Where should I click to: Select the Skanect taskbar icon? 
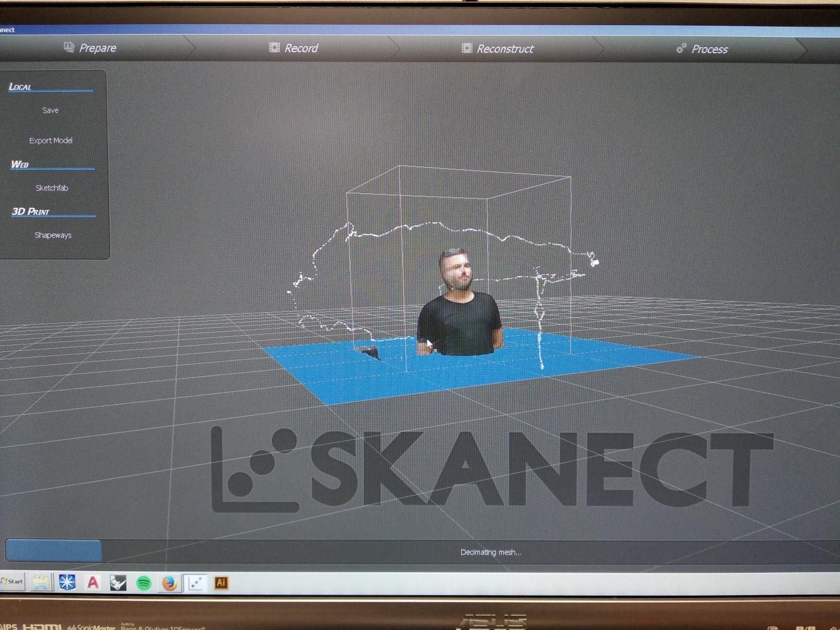tap(195, 583)
